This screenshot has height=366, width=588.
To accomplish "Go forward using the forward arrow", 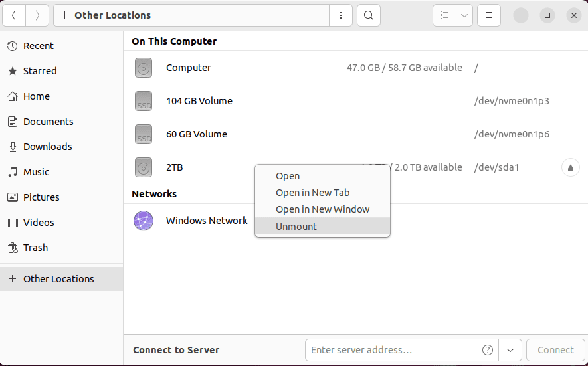I will pyautogui.click(x=37, y=15).
